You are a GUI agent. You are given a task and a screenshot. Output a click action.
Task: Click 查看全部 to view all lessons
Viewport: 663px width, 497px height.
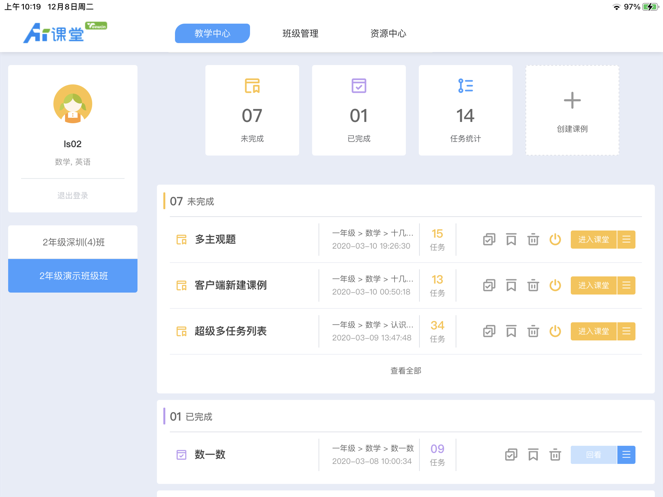pyautogui.click(x=405, y=371)
